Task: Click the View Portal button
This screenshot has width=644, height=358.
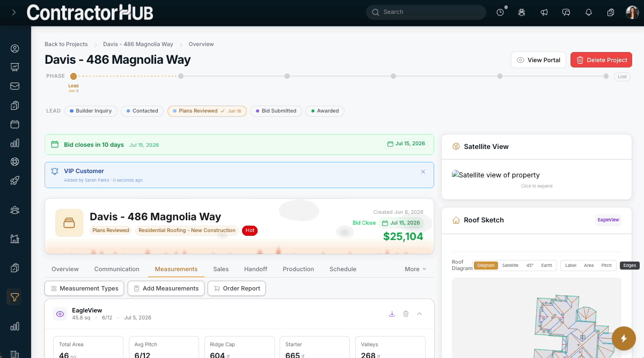Action: (x=539, y=60)
